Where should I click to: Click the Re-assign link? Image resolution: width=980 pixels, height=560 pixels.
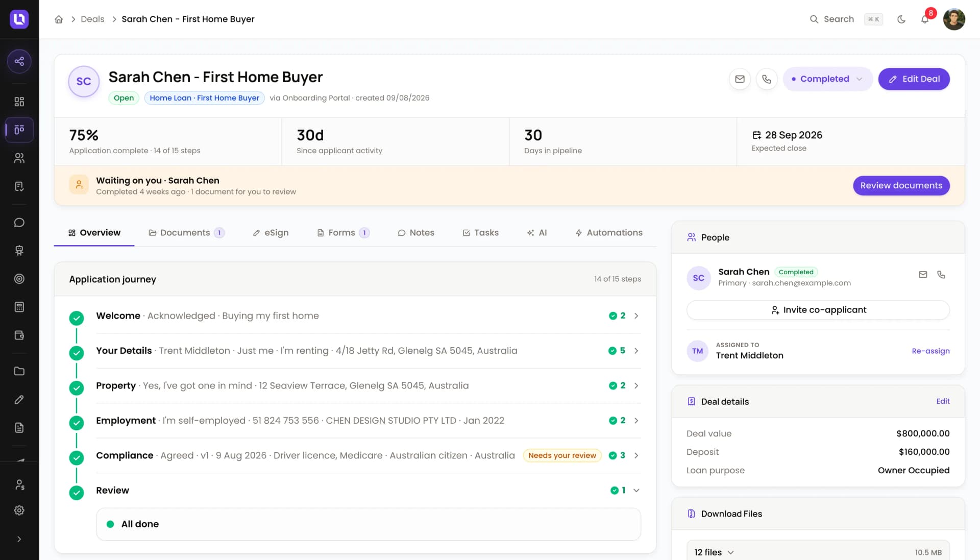930,351
